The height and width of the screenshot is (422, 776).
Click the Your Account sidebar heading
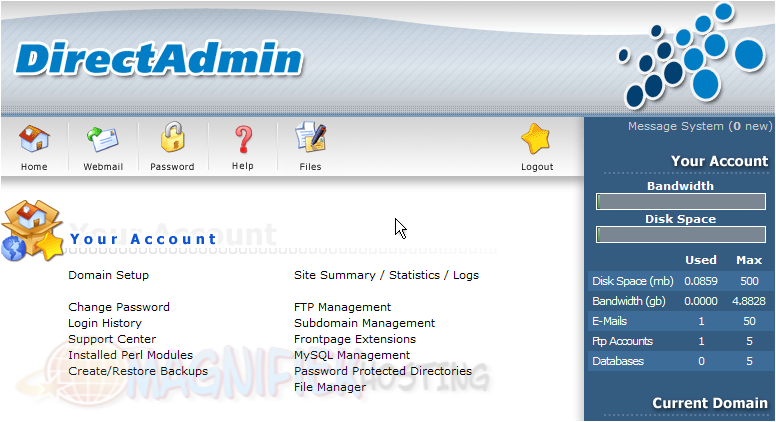(x=720, y=161)
